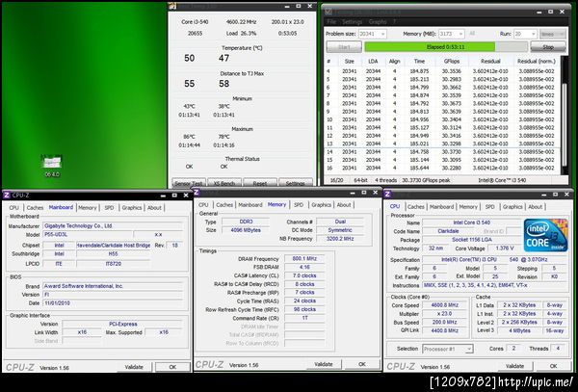Screen dimensions: 578x392
Task: Stop the LinX stress test
Action: point(548,47)
